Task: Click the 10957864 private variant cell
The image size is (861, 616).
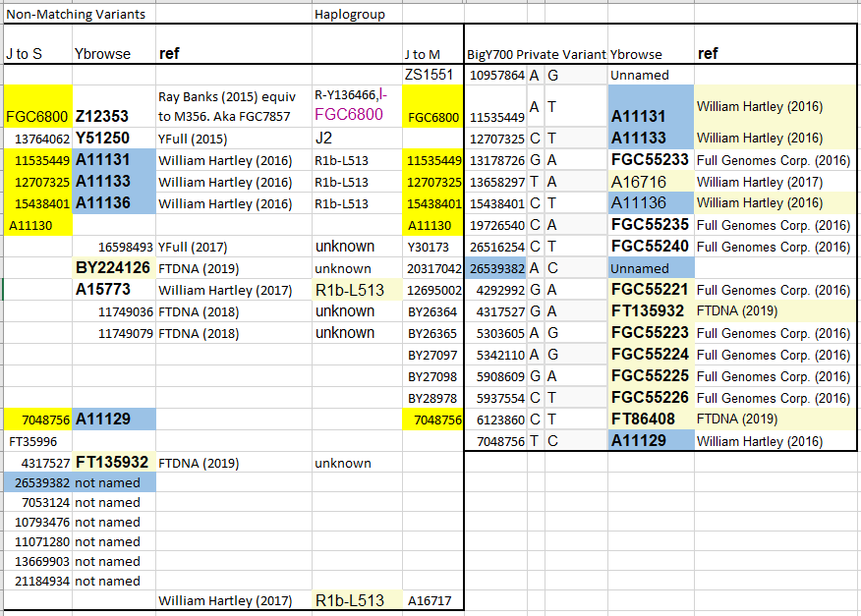Action: click(495, 75)
